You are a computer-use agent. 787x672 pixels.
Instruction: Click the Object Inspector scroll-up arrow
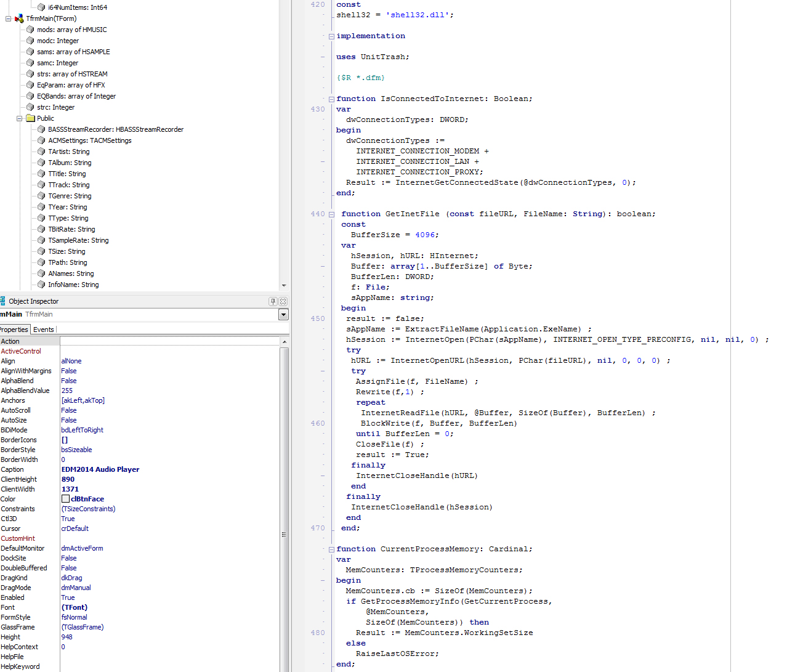click(x=285, y=341)
